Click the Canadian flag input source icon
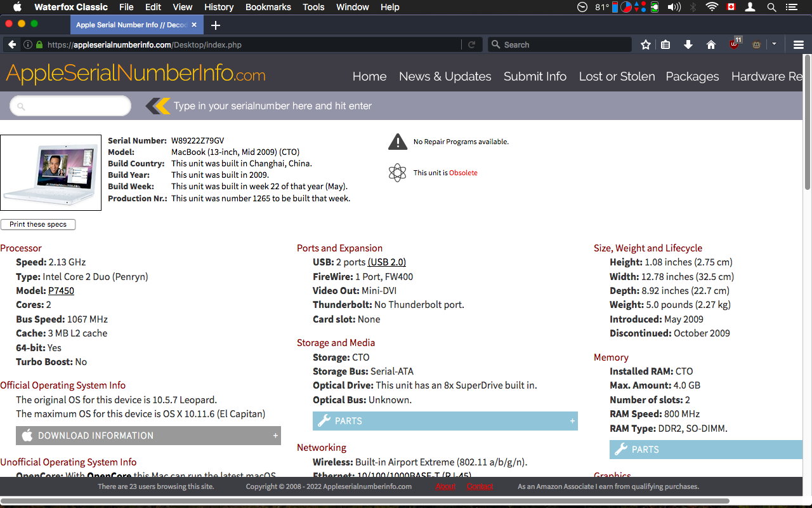812x508 pixels. [731, 7]
